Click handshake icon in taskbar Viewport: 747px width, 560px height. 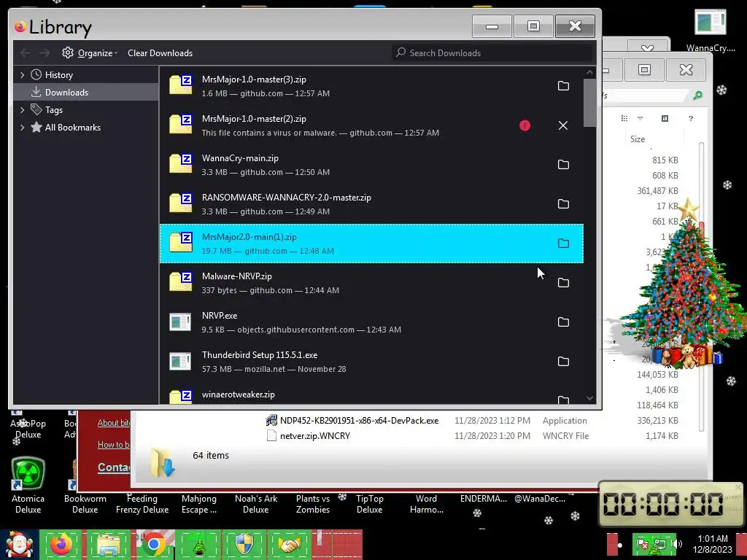click(289, 544)
